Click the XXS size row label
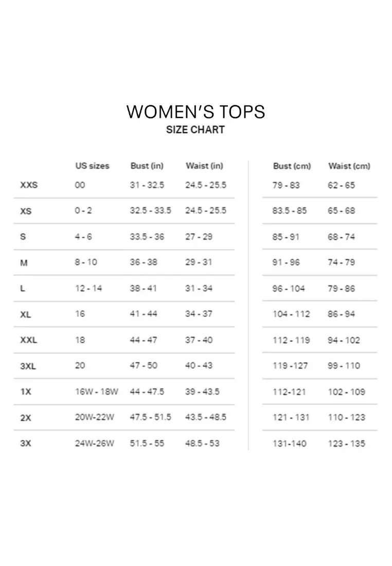 tap(29, 185)
